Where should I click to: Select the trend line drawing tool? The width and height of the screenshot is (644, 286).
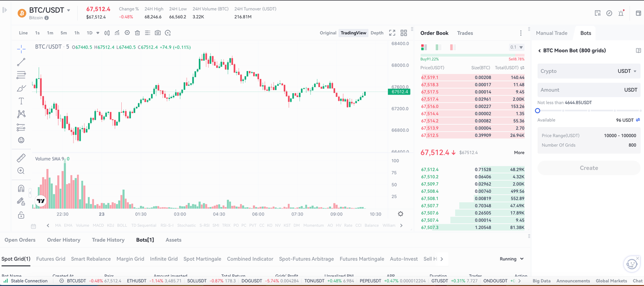(x=21, y=62)
